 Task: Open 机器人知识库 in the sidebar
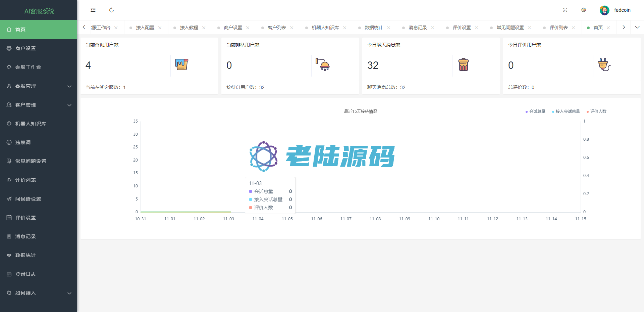[x=31, y=124]
